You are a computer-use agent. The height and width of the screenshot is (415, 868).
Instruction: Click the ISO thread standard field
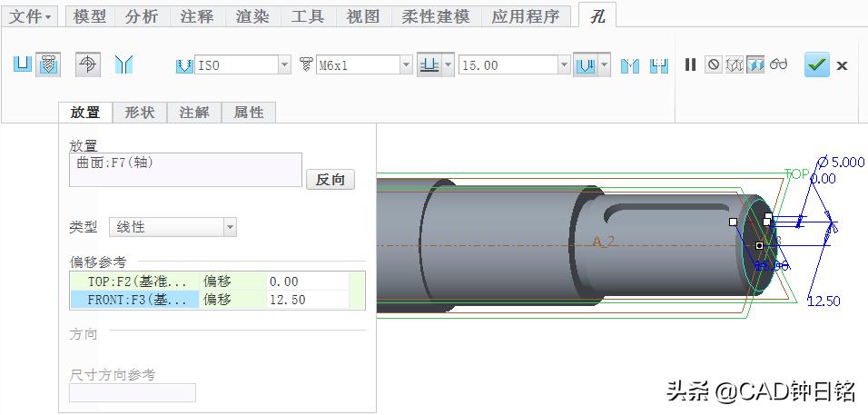click(236, 65)
